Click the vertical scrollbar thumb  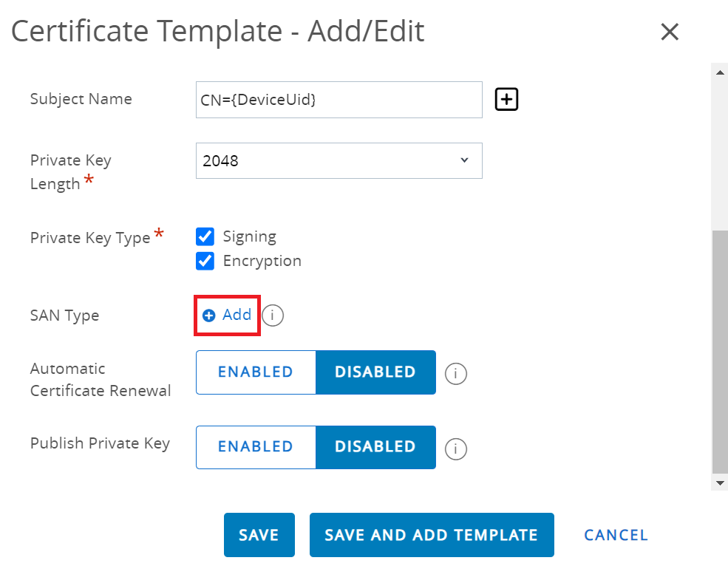coord(719,351)
